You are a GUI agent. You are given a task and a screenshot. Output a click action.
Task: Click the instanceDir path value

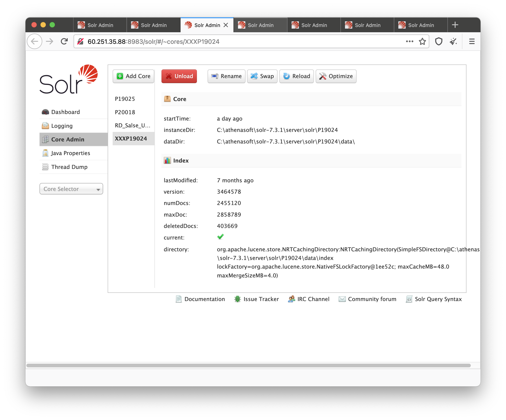pos(277,130)
